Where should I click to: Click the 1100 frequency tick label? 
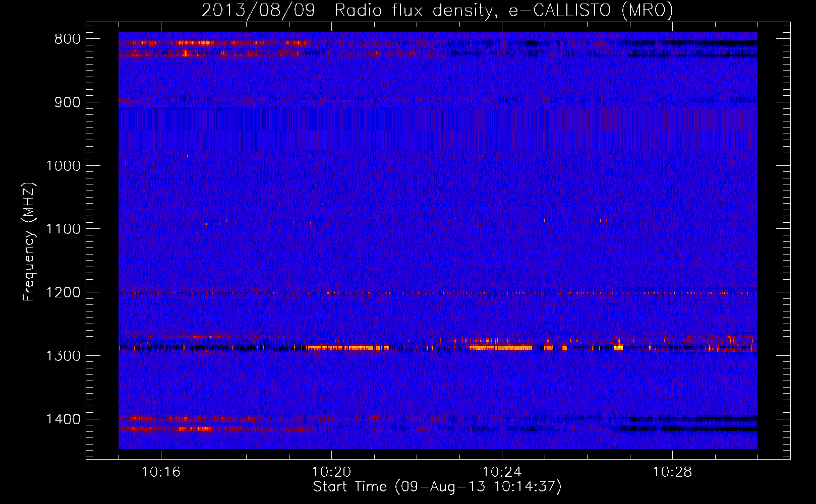pyautogui.click(x=63, y=229)
